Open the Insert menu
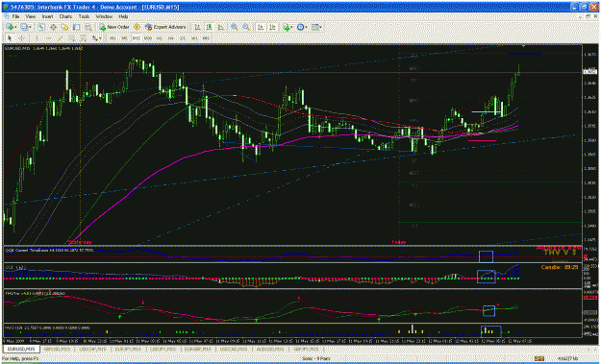 coord(47,17)
